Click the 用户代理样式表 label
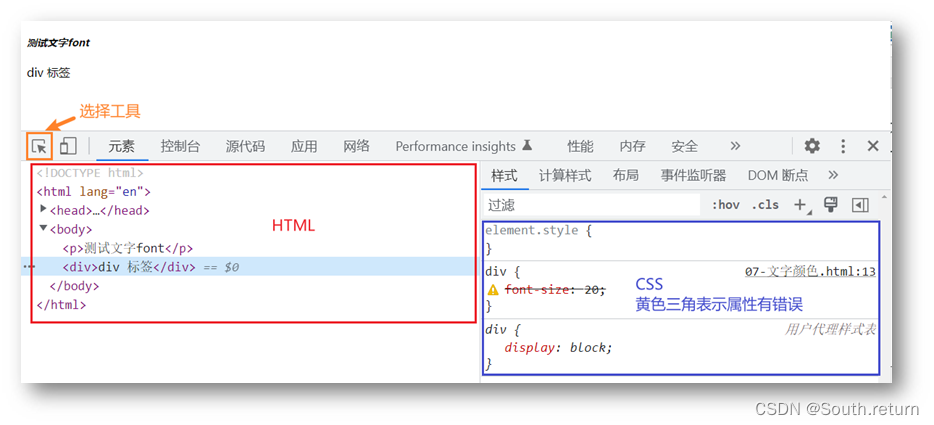Screen dimensions: 934x425 coord(830,329)
